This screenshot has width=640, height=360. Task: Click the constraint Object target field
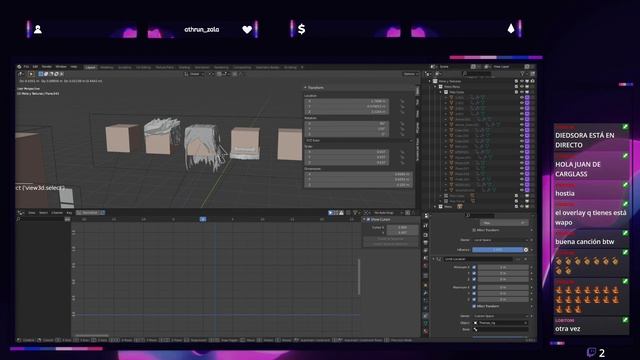(500, 323)
